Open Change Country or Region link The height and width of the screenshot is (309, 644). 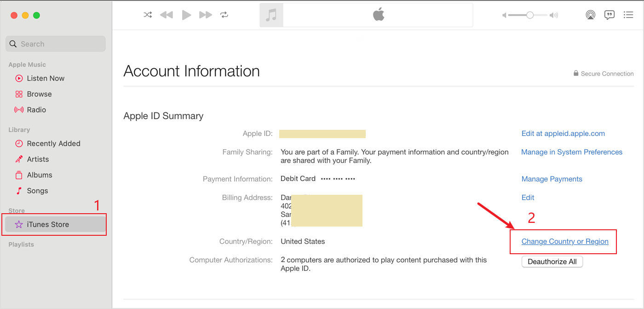[x=565, y=241]
